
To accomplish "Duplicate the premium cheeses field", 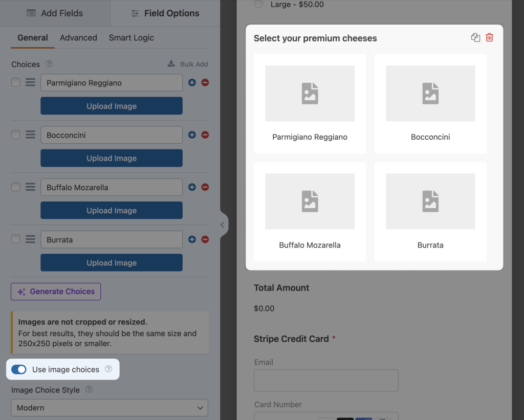I will click(x=475, y=37).
